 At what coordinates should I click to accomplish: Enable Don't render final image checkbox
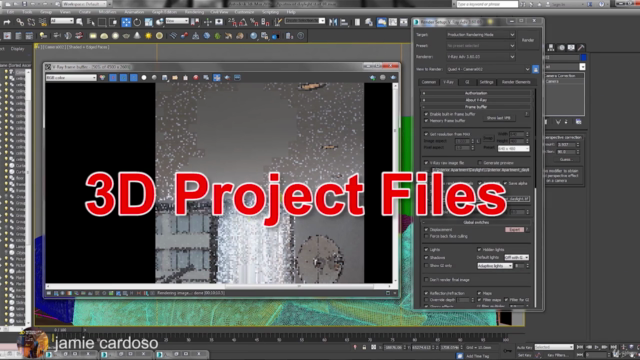click(427, 280)
